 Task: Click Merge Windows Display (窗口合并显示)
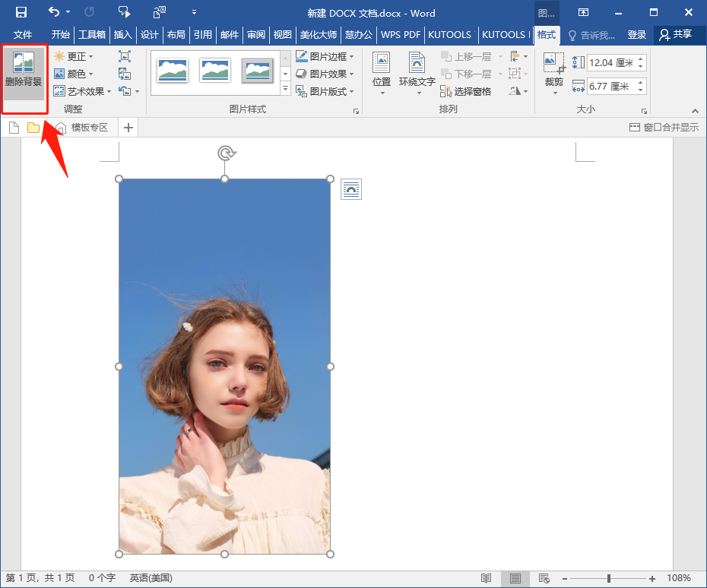click(664, 128)
